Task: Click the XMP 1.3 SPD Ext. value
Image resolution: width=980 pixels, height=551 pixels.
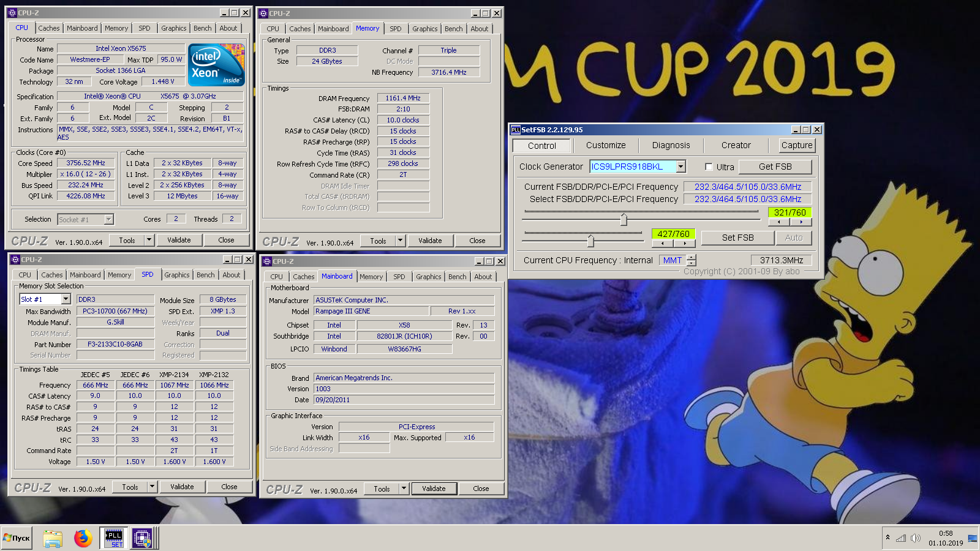Action: (223, 311)
